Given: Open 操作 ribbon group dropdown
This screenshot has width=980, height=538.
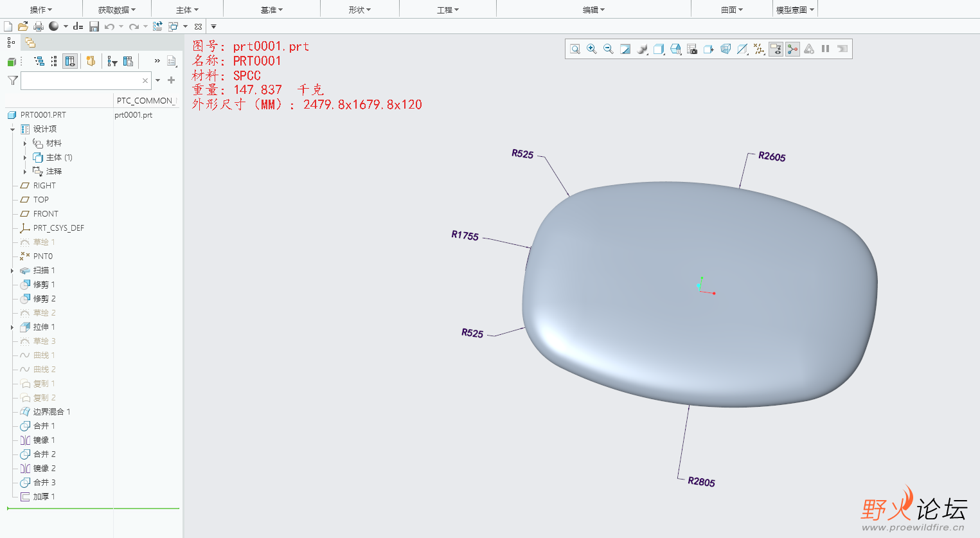Looking at the screenshot, I should 42,10.
